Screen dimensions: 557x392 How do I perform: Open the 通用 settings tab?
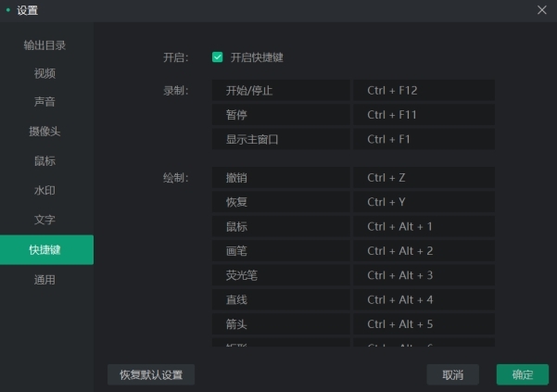coord(44,280)
